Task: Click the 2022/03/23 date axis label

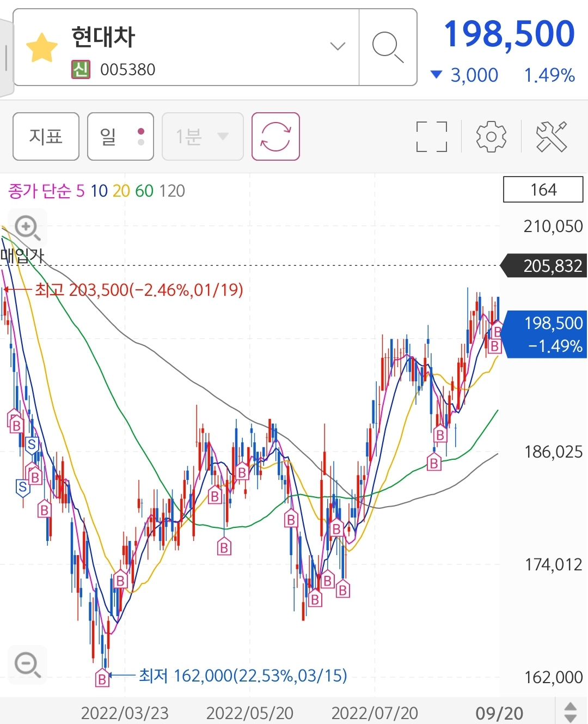Action: (x=125, y=713)
